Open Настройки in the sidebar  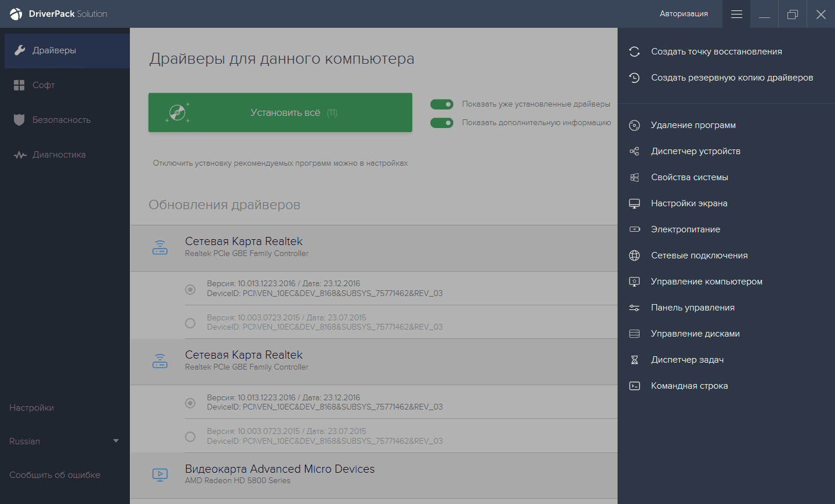(x=32, y=408)
